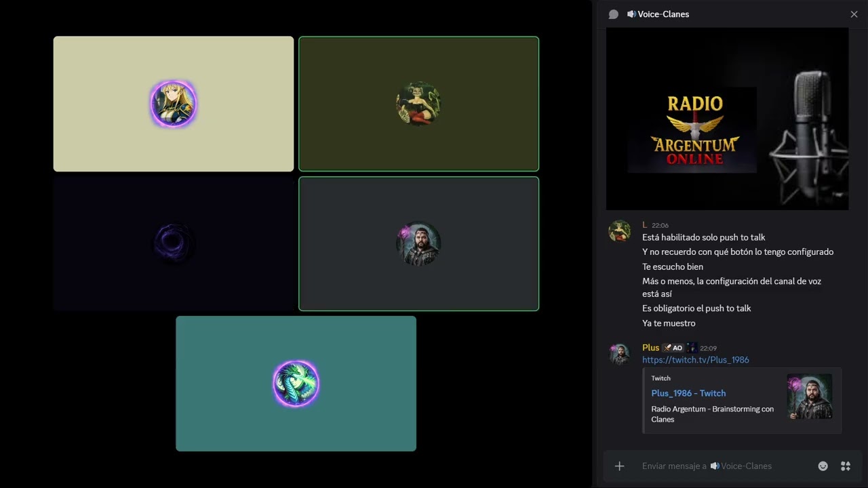
Task: Click the "Twitch" provider label in embed
Action: (660, 378)
